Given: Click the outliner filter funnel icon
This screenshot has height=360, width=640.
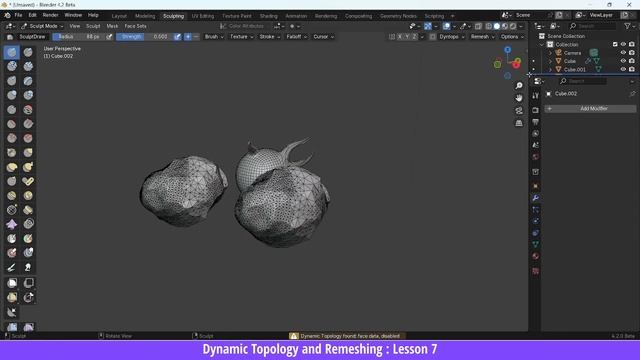Looking at the screenshot, I should click(x=628, y=26).
